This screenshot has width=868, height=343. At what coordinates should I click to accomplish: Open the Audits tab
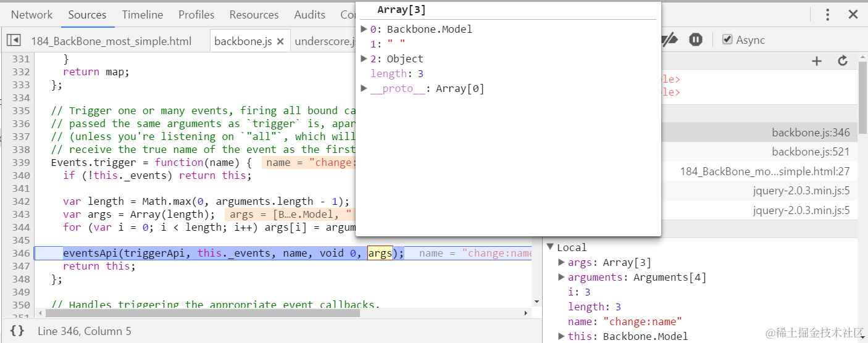pos(309,14)
